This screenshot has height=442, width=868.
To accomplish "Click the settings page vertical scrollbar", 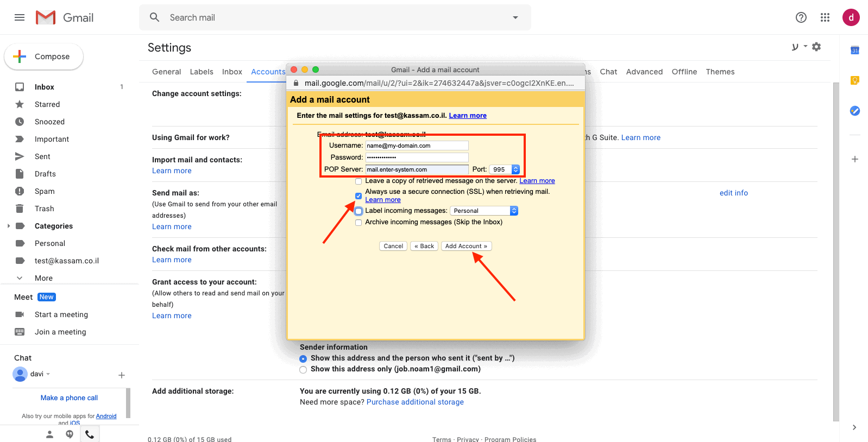I will tap(836, 251).
